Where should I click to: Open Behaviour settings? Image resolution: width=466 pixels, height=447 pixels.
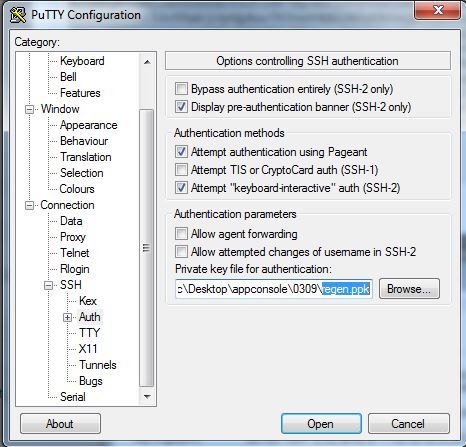point(84,141)
